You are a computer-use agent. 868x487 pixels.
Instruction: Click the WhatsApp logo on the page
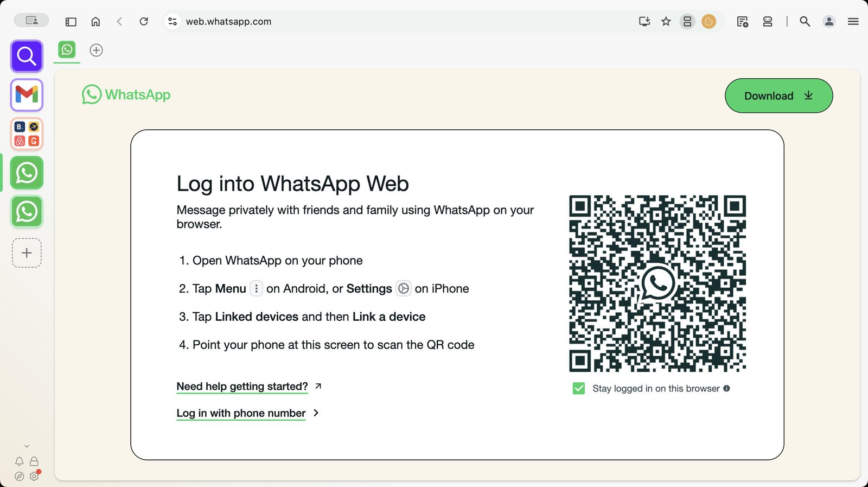(126, 94)
